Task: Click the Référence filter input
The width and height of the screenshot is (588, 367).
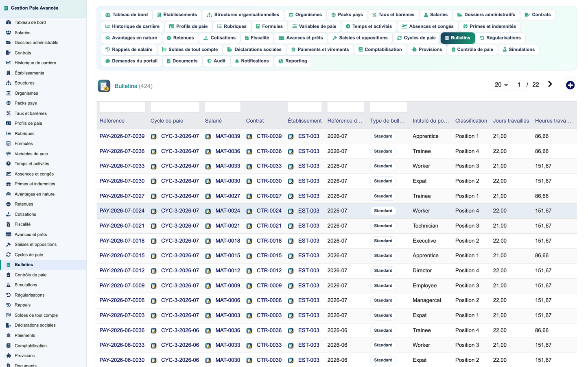Action: (122, 107)
